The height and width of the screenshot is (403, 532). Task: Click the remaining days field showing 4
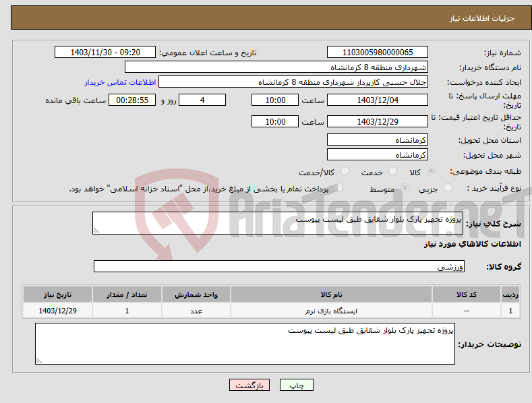(202, 100)
